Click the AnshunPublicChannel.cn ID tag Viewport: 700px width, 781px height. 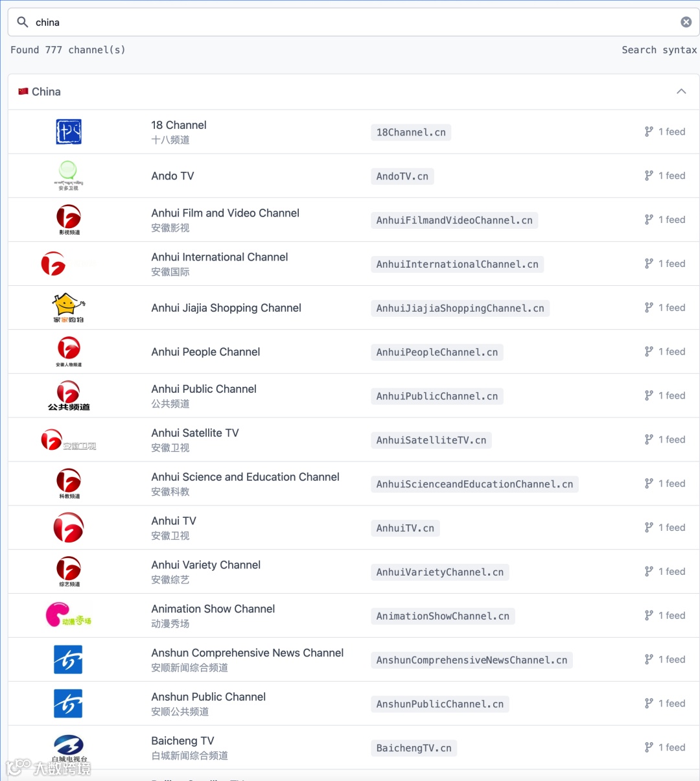pos(440,705)
